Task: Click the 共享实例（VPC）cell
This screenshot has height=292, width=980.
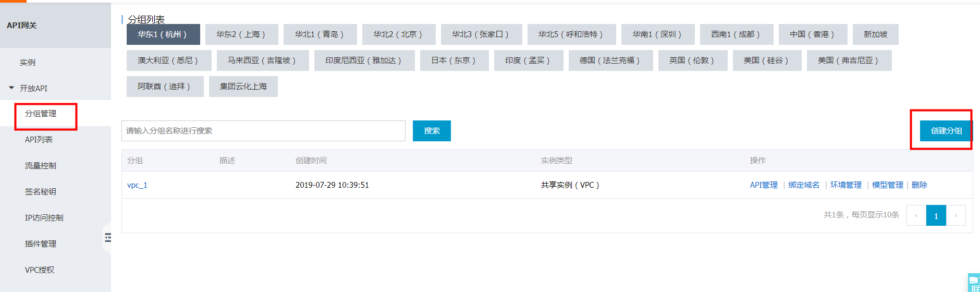Action: coord(570,185)
